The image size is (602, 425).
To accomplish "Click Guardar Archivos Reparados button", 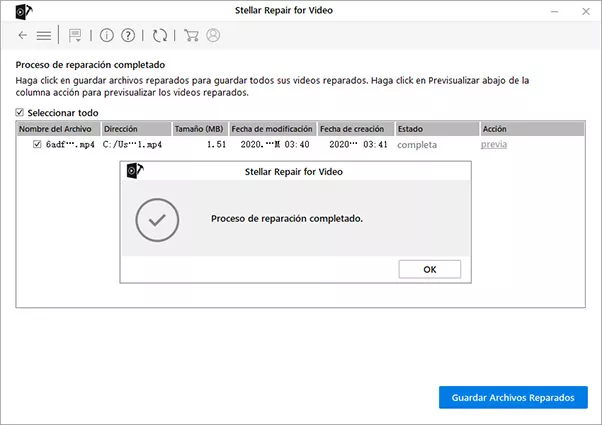I will [513, 397].
